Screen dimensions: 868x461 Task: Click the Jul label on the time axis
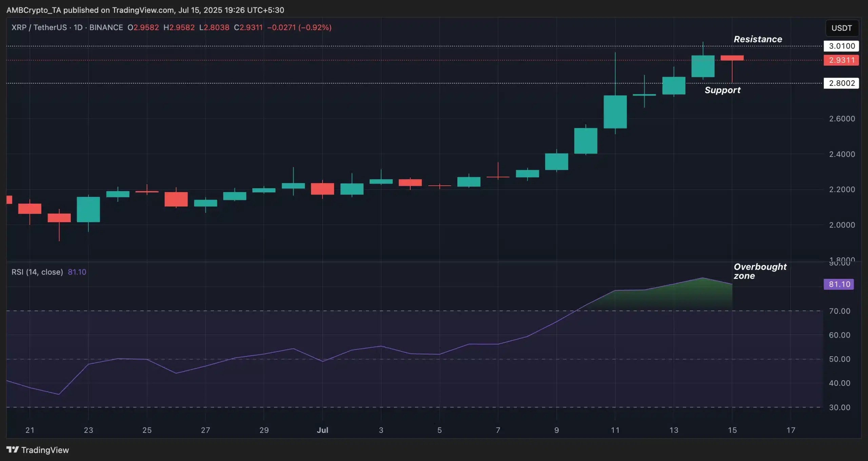pyautogui.click(x=323, y=430)
